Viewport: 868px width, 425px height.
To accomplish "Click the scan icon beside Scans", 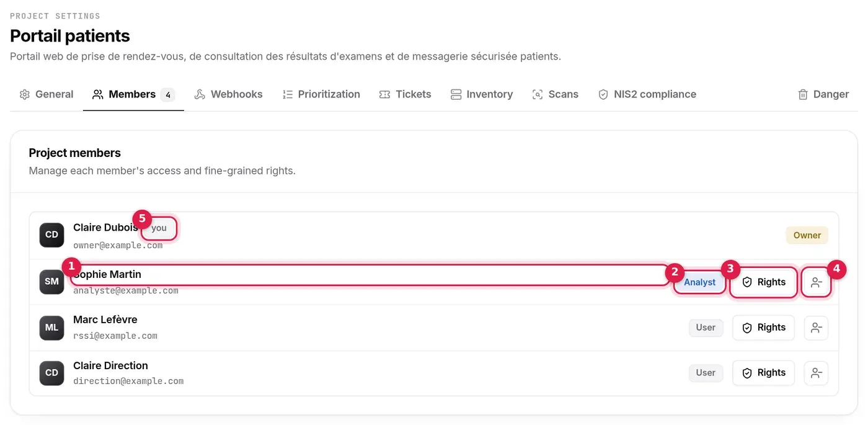I will (538, 94).
